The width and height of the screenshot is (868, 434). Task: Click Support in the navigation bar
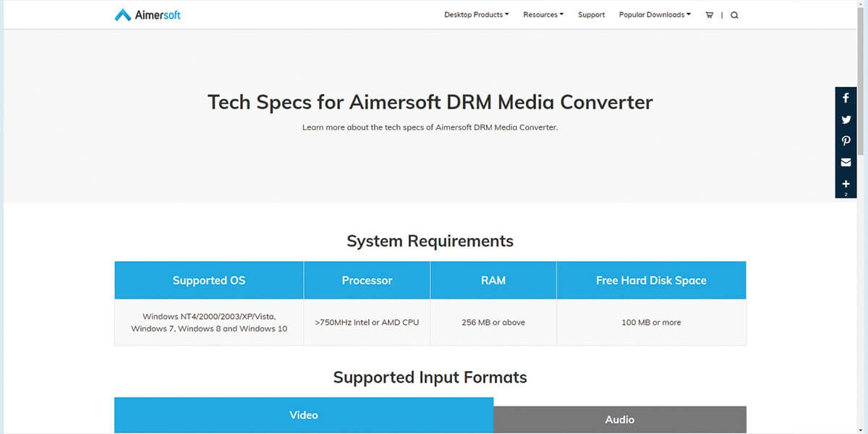[591, 14]
